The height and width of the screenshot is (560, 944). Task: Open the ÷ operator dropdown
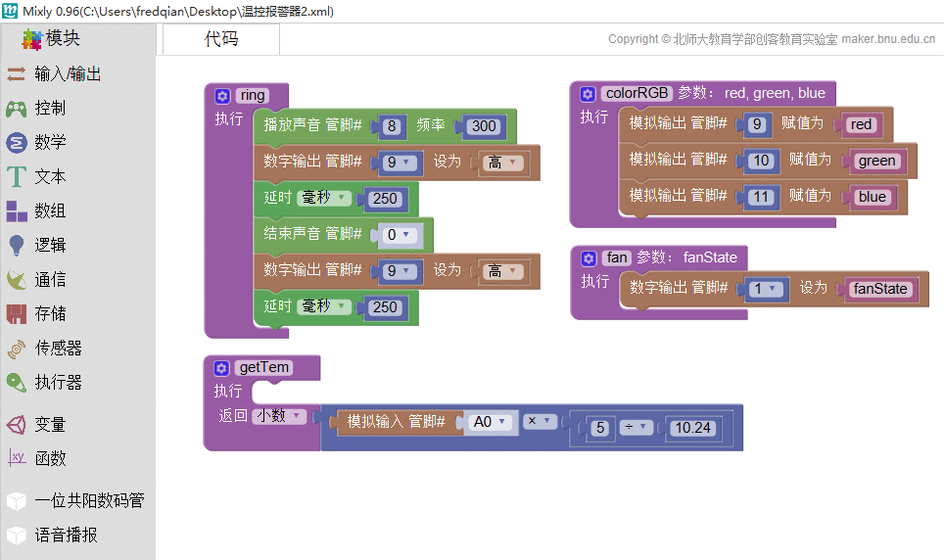(637, 427)
